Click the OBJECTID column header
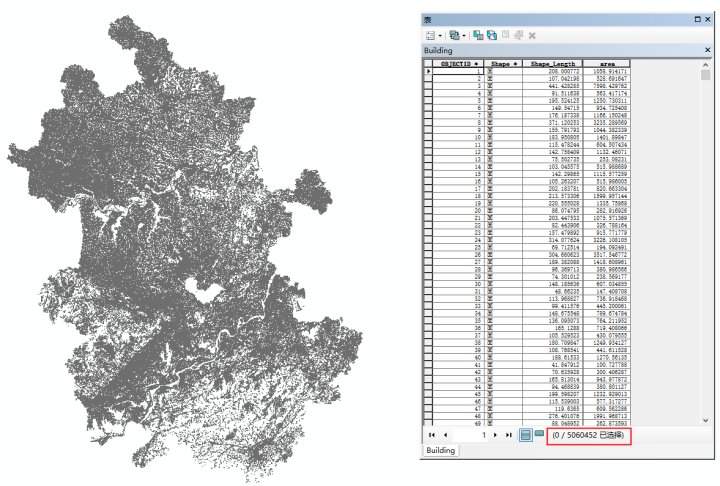 pyautogui.click(x=457, y=63)
